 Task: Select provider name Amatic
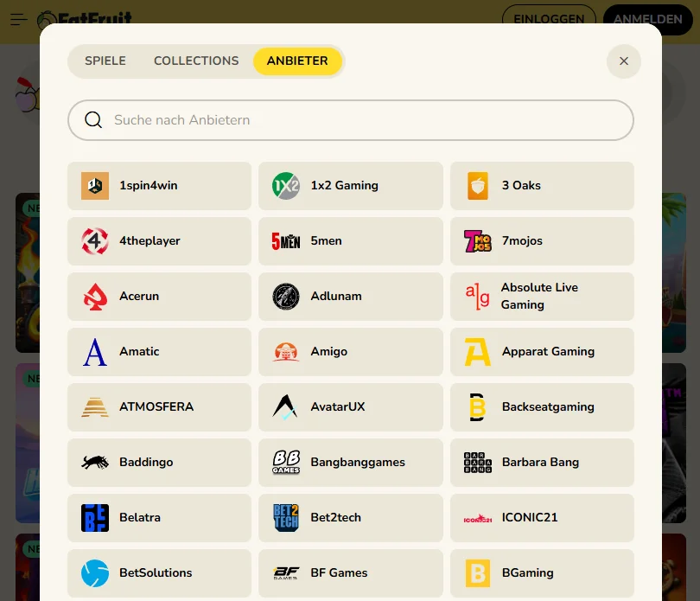click(x=139, y=352)
